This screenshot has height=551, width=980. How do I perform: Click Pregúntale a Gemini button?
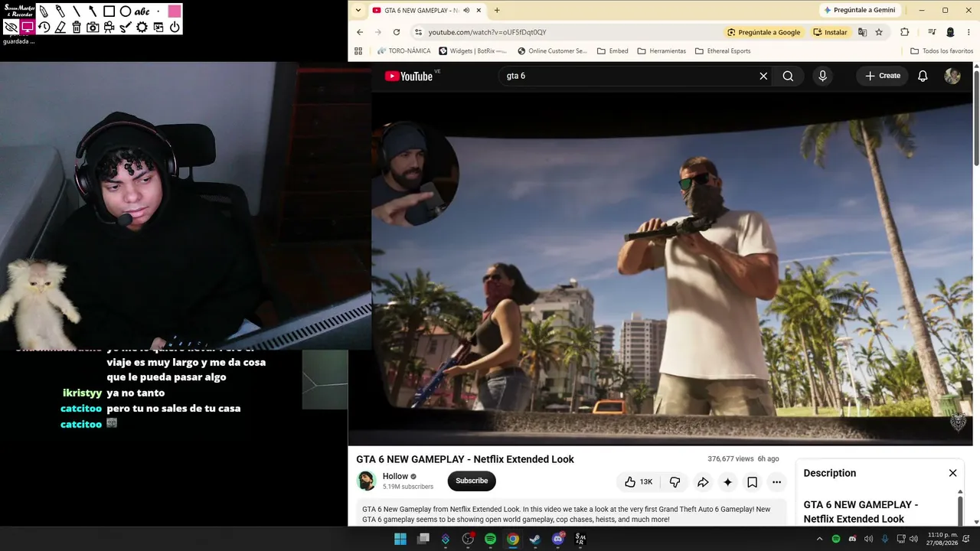point(859,10)
